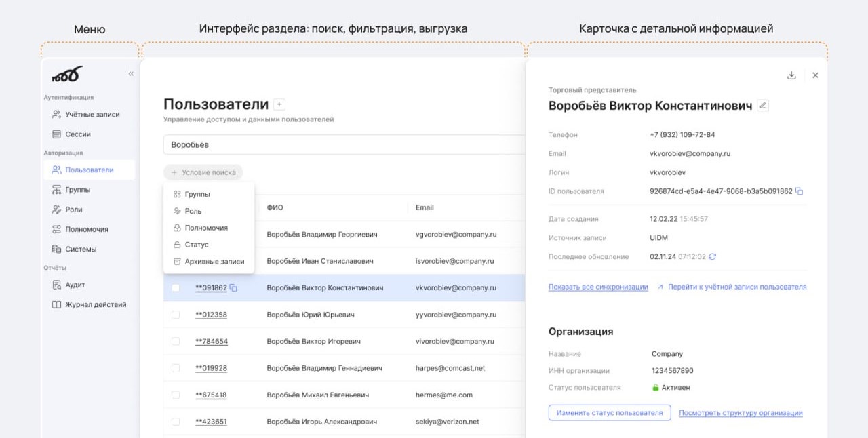
Task: Copy the **091862 row ID icon
Action: pos(233,288)
